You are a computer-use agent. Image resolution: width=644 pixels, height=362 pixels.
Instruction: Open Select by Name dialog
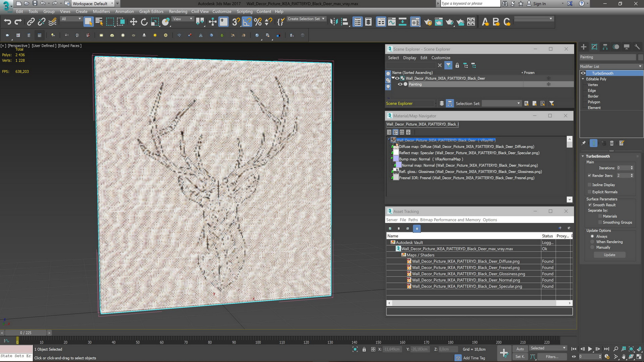[x=99, y=22]
